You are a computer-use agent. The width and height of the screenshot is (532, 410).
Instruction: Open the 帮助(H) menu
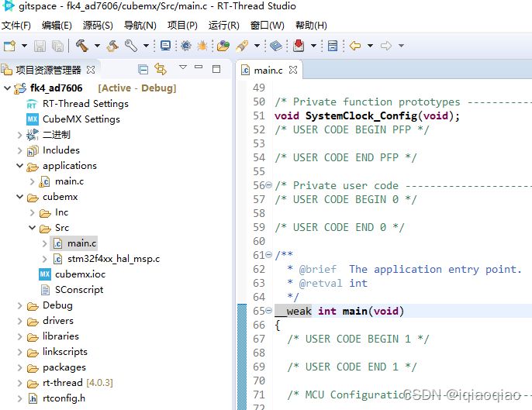pyautogui.click(x=311, y=26)
